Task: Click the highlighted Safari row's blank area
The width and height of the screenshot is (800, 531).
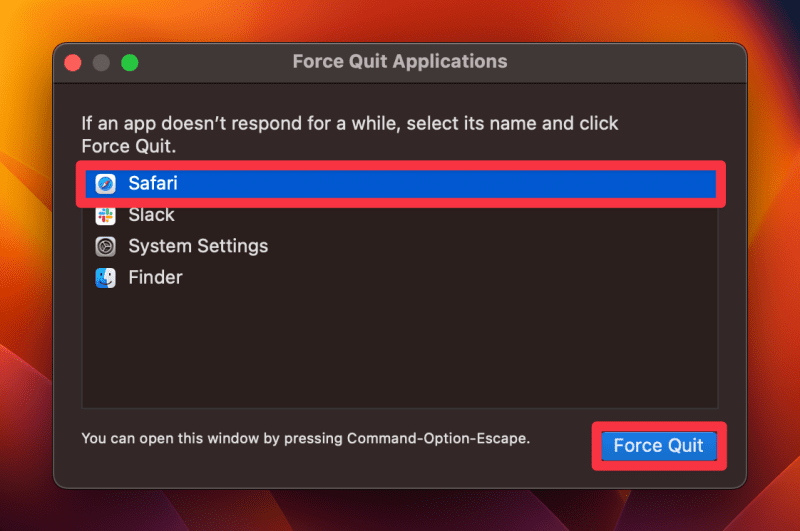Action: 450,184
